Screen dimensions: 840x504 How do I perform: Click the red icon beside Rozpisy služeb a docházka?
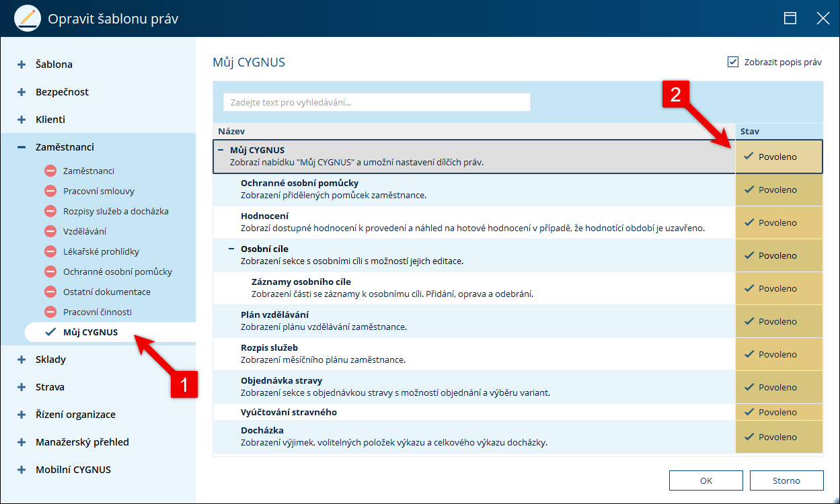pos(50,212)
